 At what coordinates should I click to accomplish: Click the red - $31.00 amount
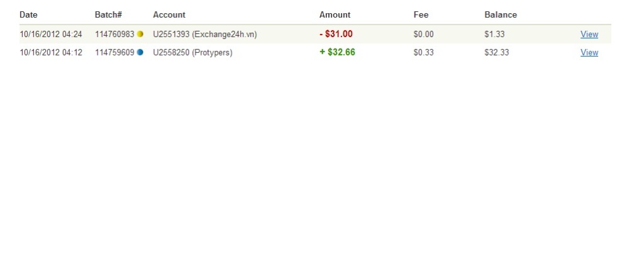(x=336, y=34)
